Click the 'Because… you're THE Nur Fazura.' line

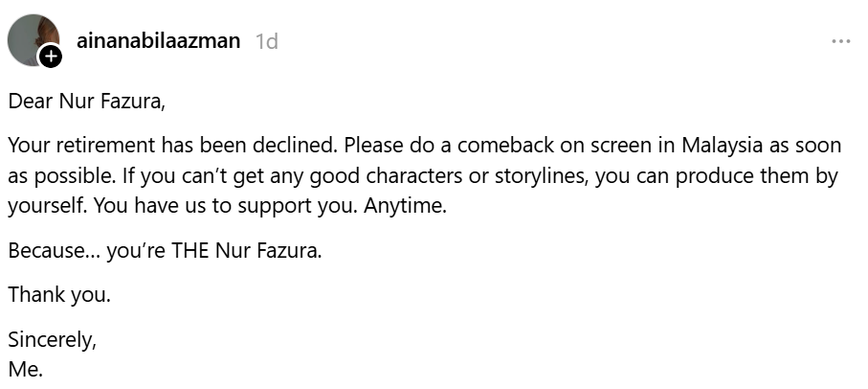tap(165, 250)
